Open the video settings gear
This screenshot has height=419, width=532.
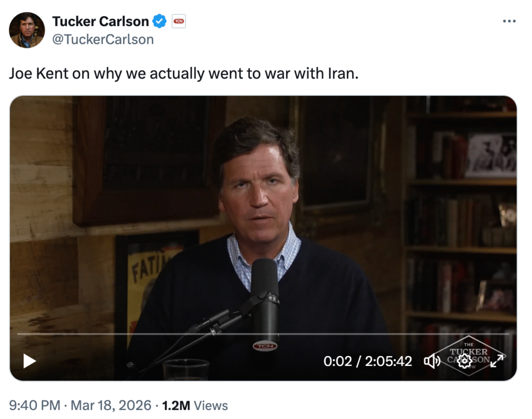[463, 361]
